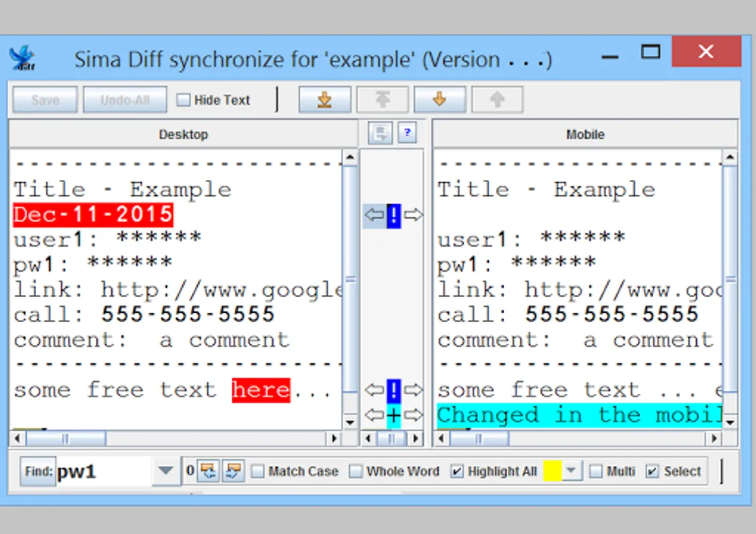Click Desktop pane vertical scrollbar up arrow

(350, 157)
